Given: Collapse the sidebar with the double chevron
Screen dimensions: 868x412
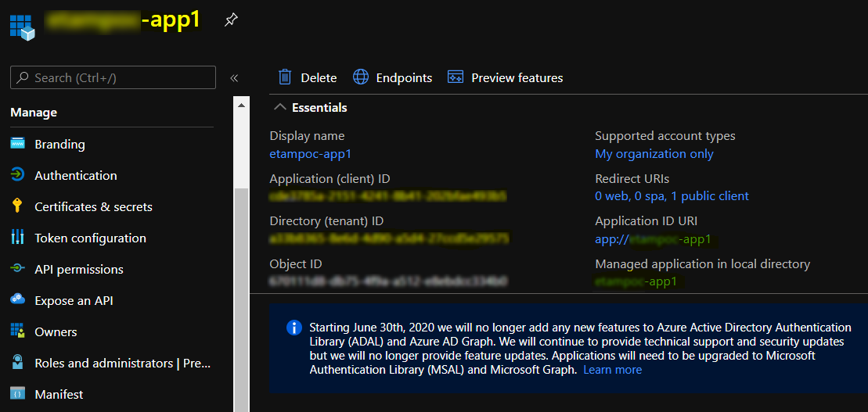Looking at the screenshot, I should click(233, 78).
